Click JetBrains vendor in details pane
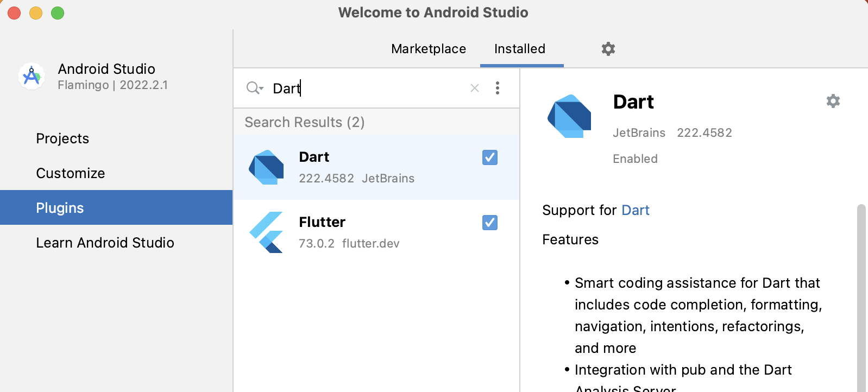 (639, 132)
